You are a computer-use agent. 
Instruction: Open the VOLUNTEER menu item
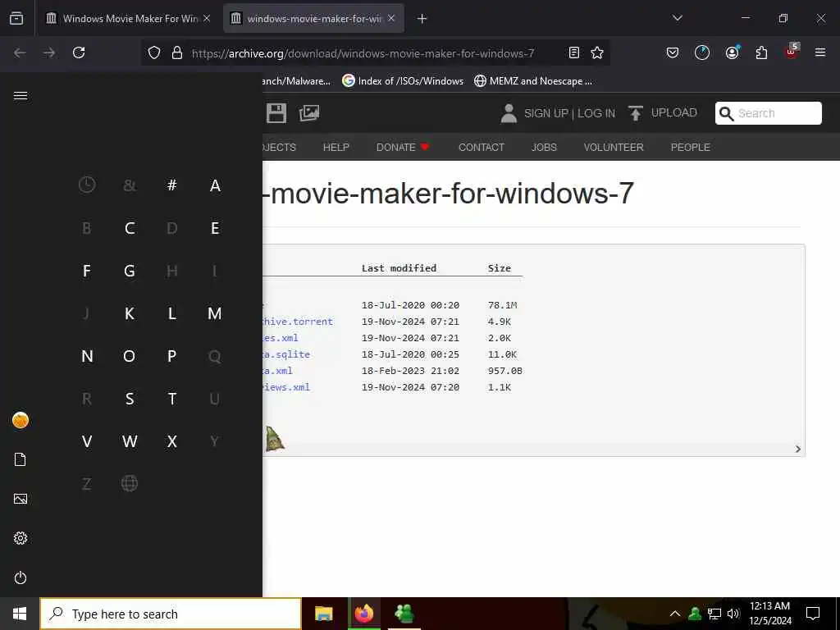[x=614, y=148]
